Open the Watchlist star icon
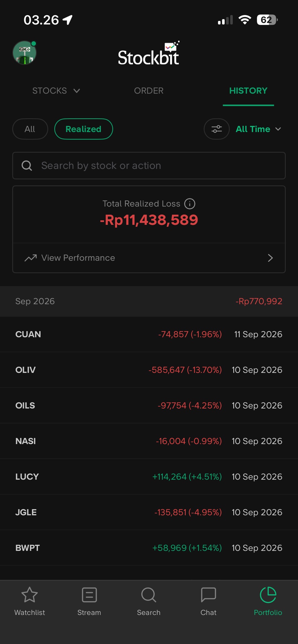 [30, 595]
